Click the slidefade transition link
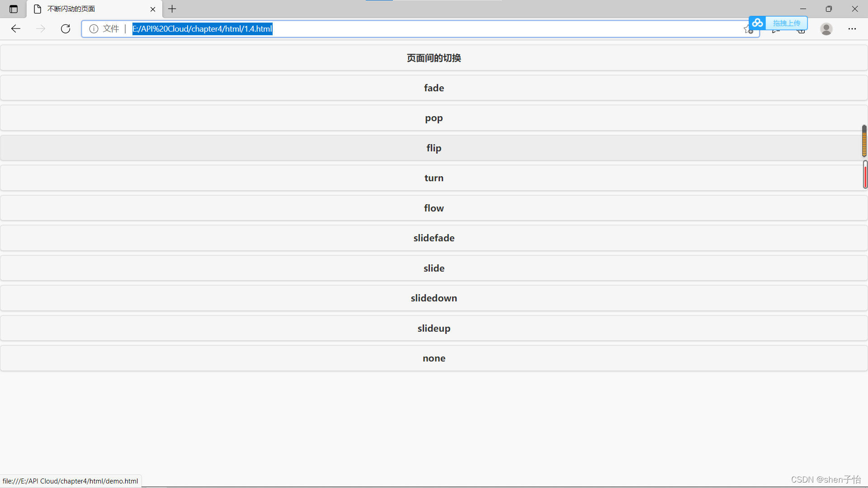This screenshot has width=868, height=488. click(434, 238)
